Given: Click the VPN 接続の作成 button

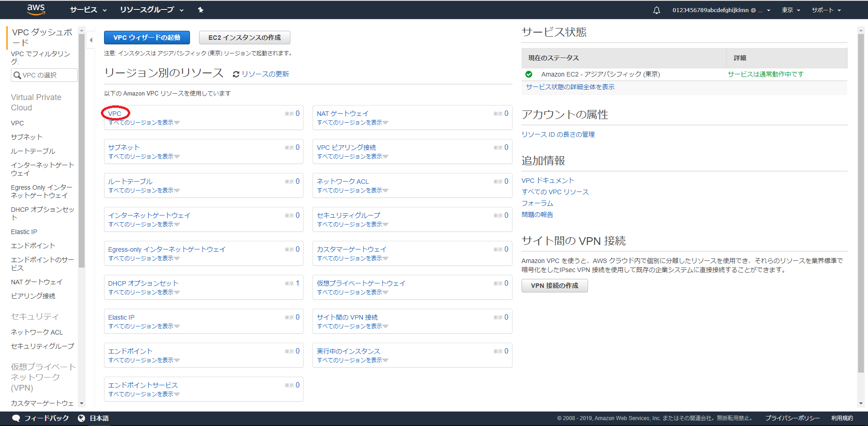Looking at the screenshot, I should pos(554,285).
